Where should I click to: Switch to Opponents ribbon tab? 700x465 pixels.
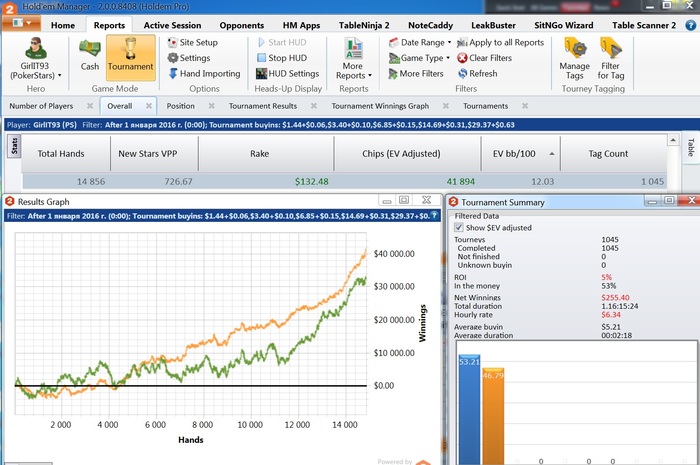pyautogui.click(x=242, y=25)
